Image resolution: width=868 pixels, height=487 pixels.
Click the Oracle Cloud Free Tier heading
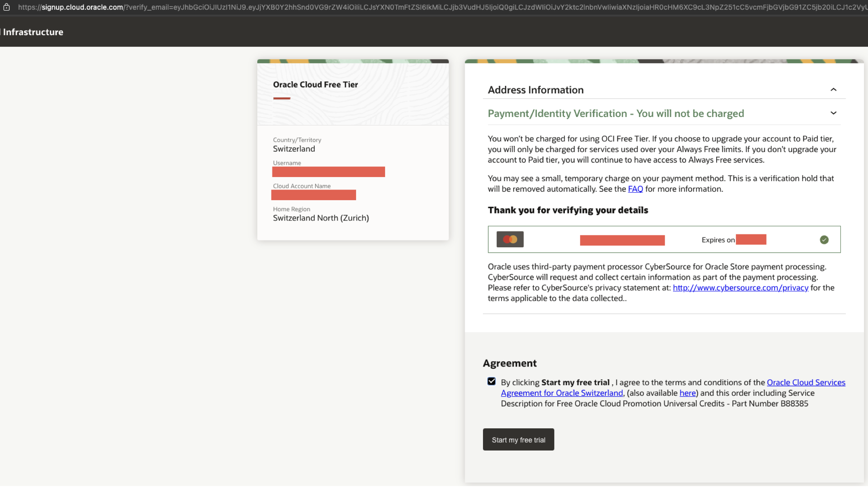point(315,85)
